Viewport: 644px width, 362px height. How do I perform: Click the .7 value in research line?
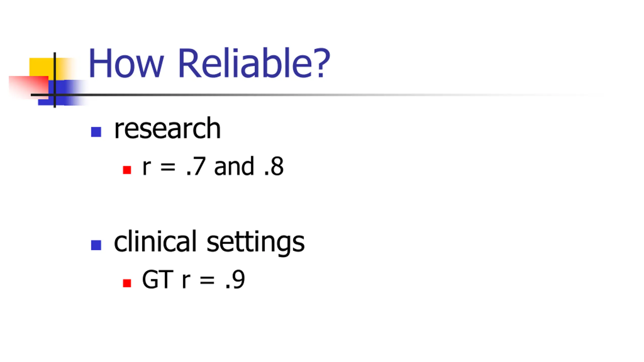click(196, 166)
